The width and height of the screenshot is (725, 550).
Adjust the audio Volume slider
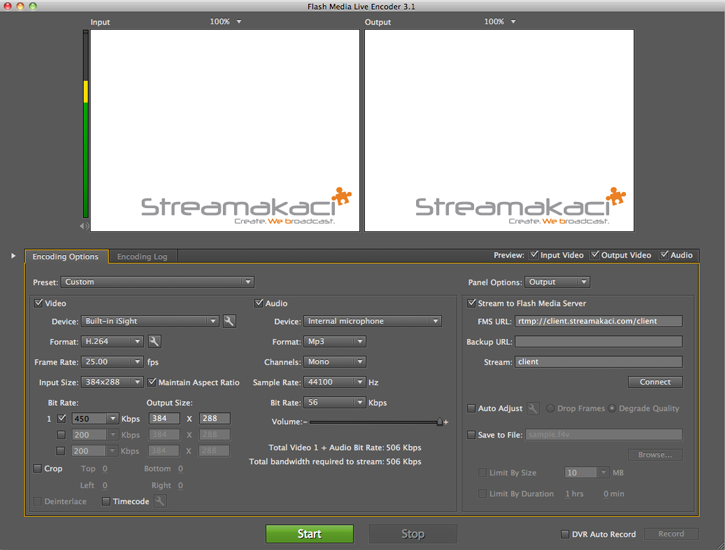tap(440, 422)
